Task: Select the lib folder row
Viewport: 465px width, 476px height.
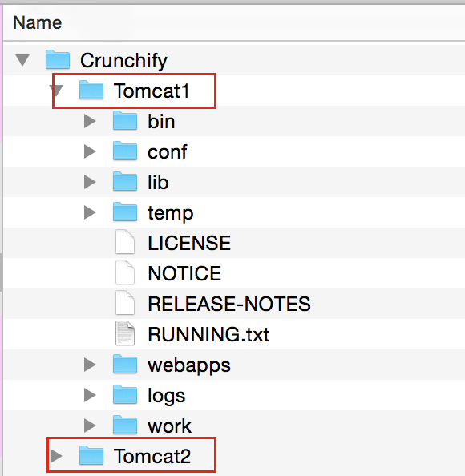Action: (234, 182)
